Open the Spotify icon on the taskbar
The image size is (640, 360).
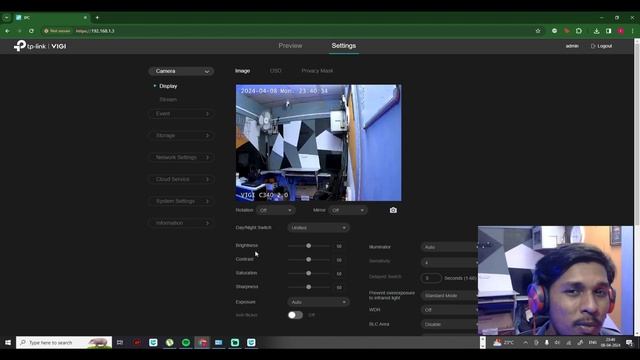coord(186,342)
